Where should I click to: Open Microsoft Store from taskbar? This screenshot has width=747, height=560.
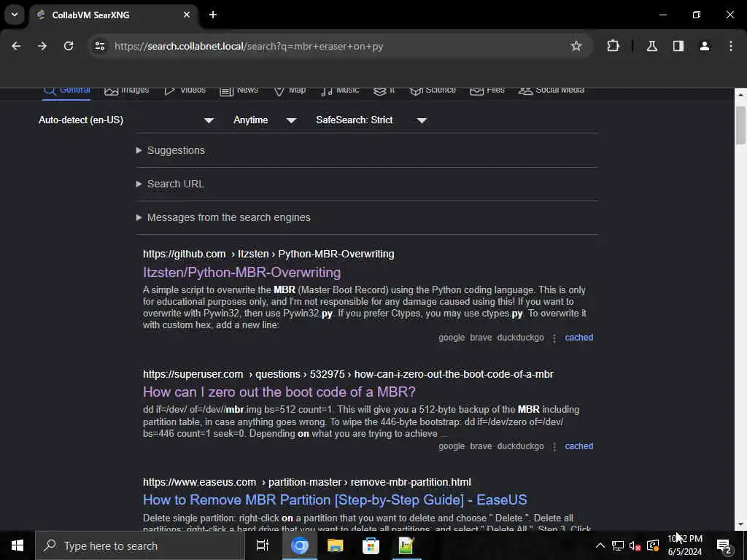tap(371, 545)
